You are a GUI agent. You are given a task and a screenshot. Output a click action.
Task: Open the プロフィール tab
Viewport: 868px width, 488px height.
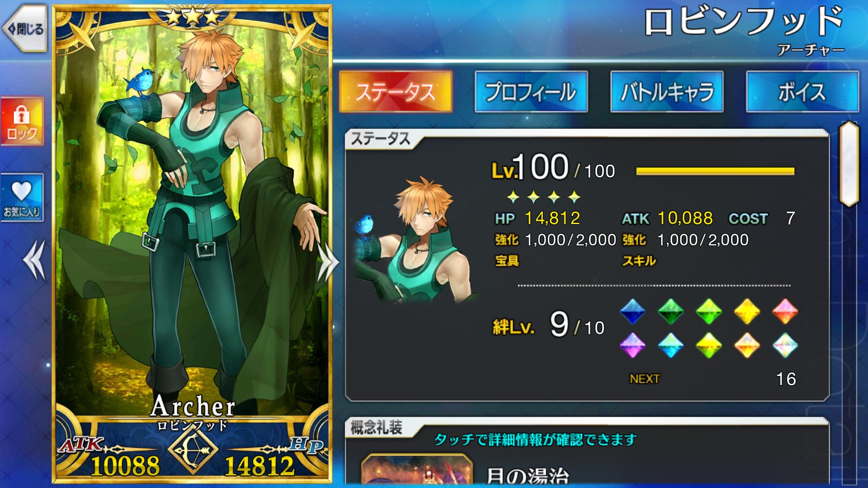point(531,92)
